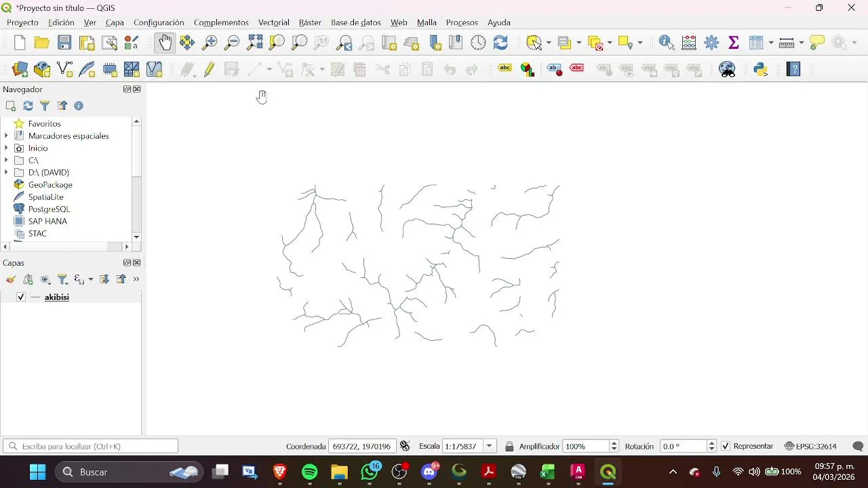Expand the C:\ drive node
Screen dimensions: 868x488
click(x=6, y=160)
